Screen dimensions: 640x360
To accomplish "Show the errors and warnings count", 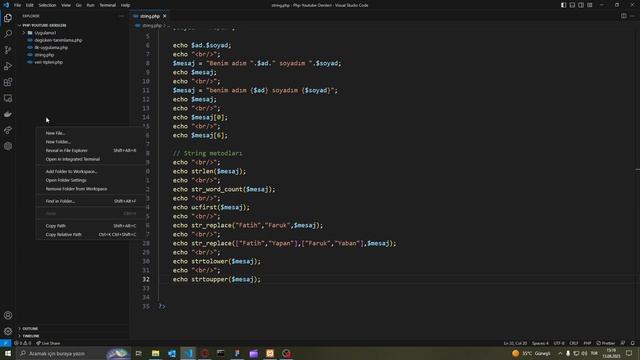I will (x=22, y=343).
